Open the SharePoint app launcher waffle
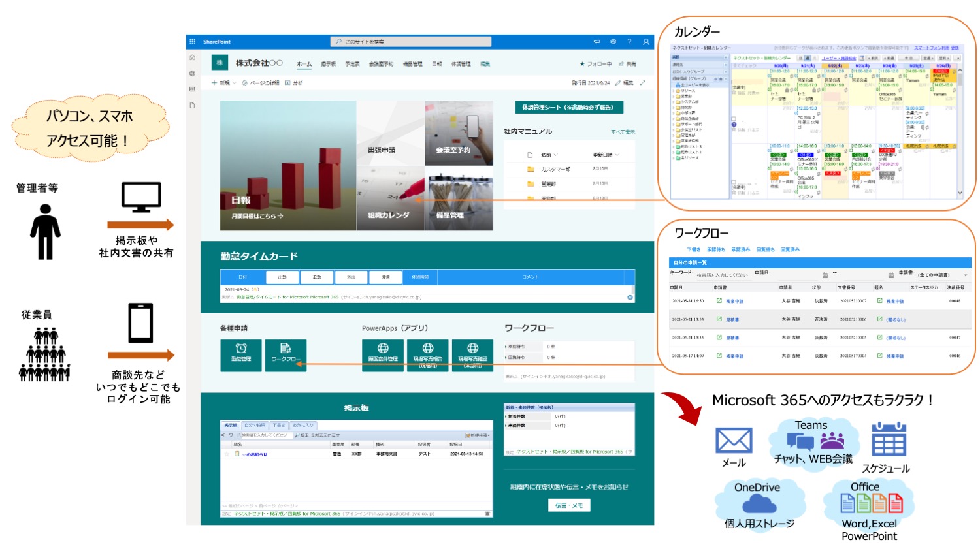The width and height of the screenshot is (980, 551). (192, 42)
